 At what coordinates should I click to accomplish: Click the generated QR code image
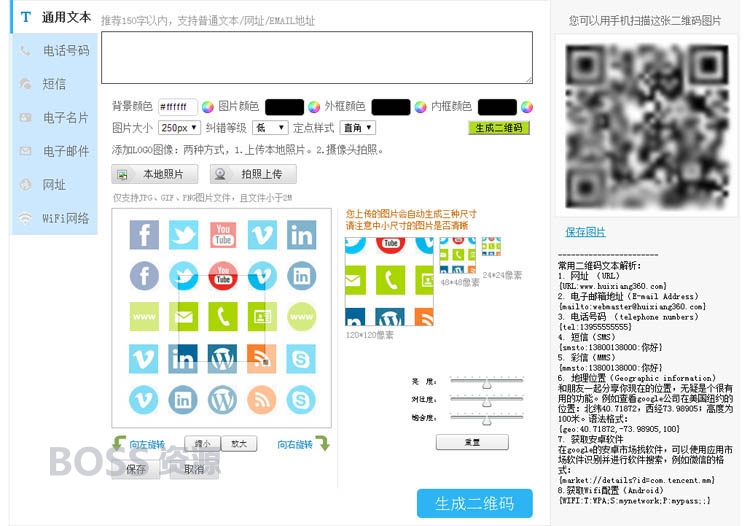click(x=647, y=126)
